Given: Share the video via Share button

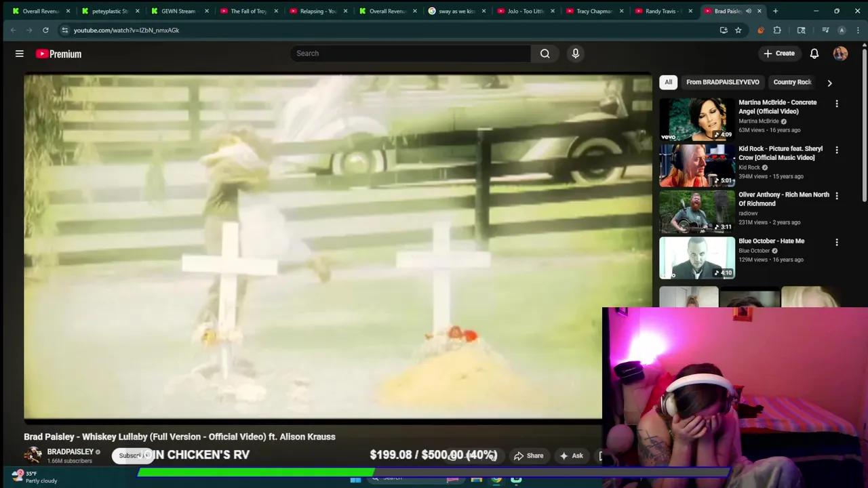Looking at the screenshot, I should pyautogui.click(x=528, y=456).
